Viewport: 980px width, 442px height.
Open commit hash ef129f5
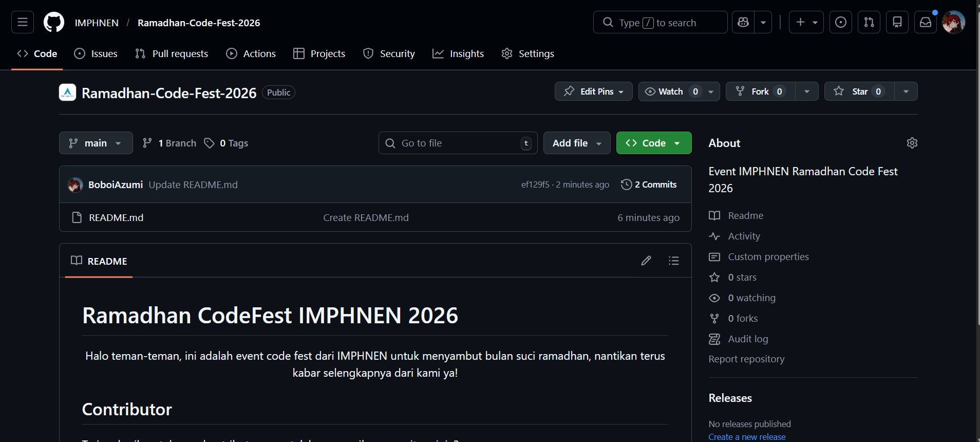tap(535, 185)
